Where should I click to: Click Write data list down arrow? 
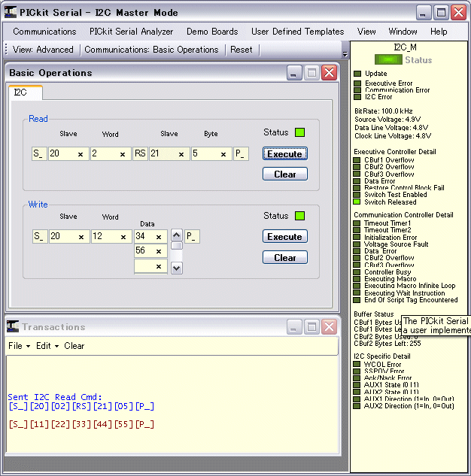click(x=177, y=268)
